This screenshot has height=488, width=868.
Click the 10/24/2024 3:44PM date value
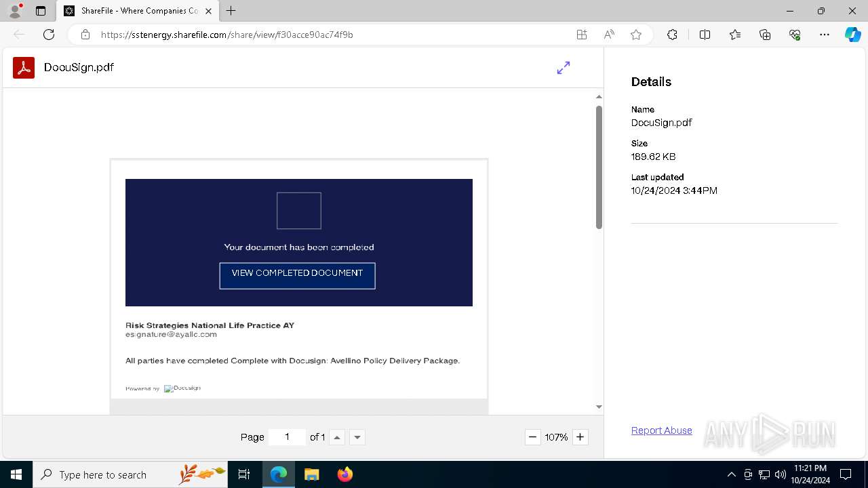point(674,190)
